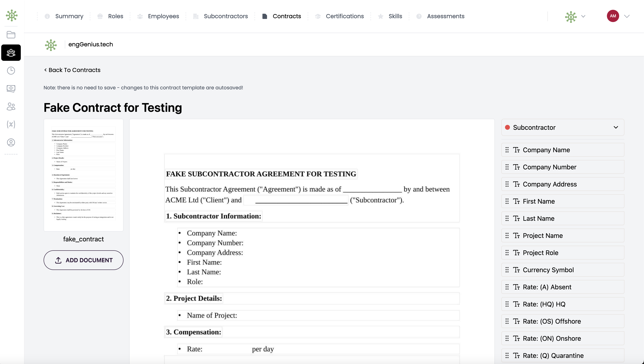This screenshot has width=644, height=364.
Task: Switch to the Employees tab
Action: tap(163, 16)
